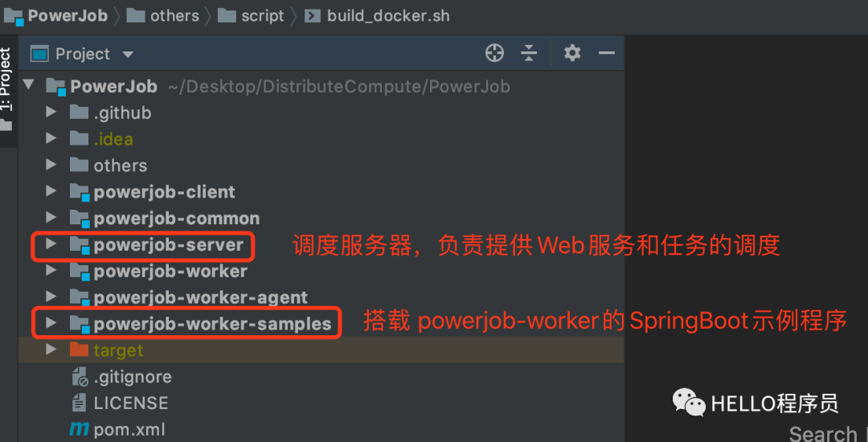Click the build_docker.sh breadcrumb
Image resolution: width=868 pixels, height=442 pixels.
(377, 15)
